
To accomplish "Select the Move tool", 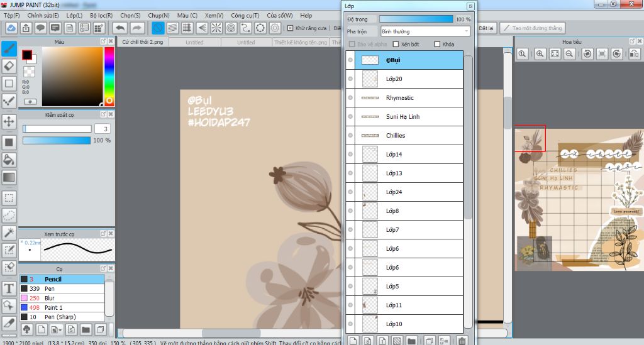I will pyautogui.click(x=9, y=121).
